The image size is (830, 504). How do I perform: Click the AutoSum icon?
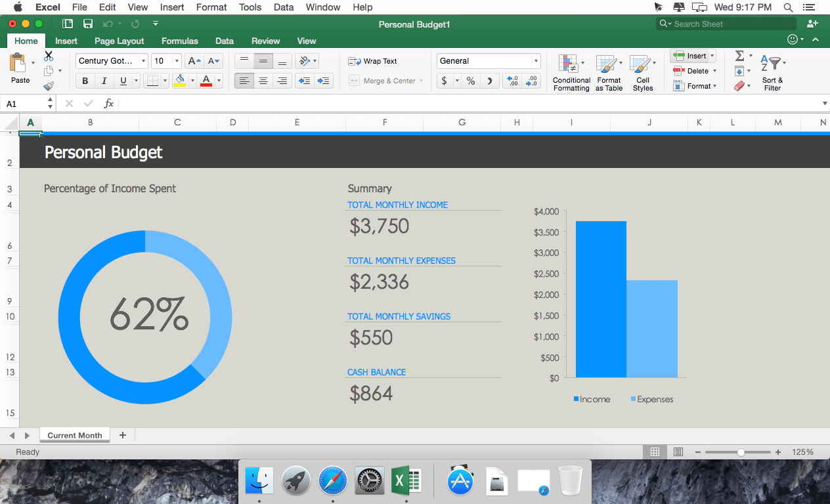740,56
